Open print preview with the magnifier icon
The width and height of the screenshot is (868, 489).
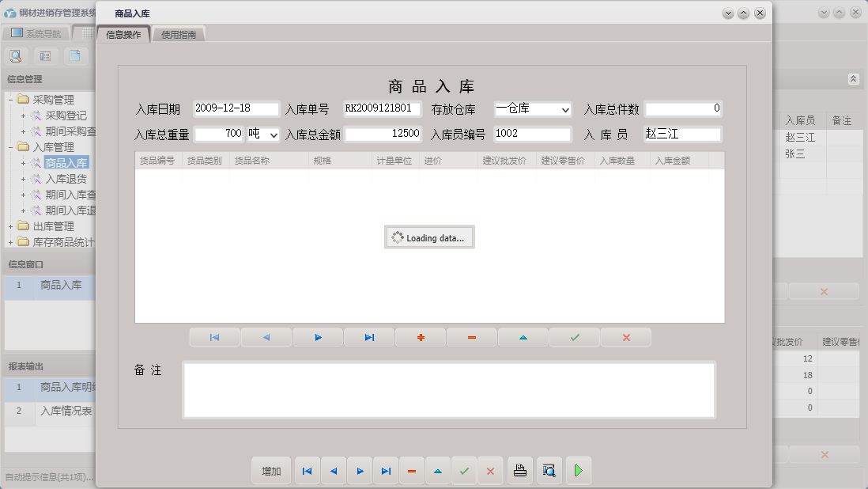(549, 471)
